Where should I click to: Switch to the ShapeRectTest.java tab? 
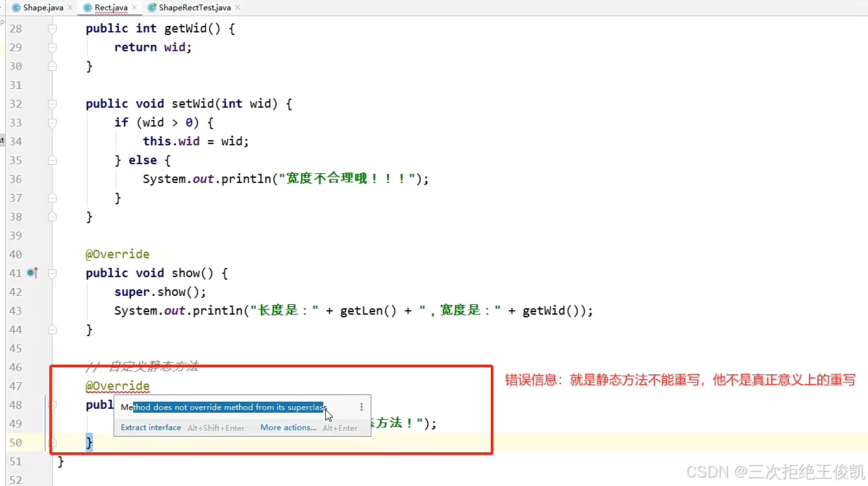point(193,8)
